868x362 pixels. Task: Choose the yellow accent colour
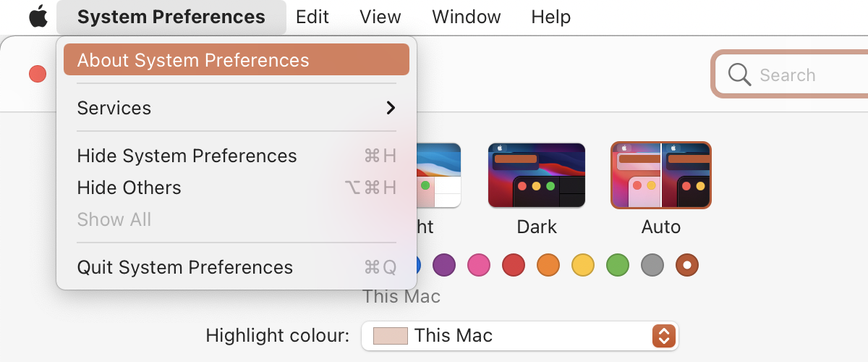click(x=583, y=265)
